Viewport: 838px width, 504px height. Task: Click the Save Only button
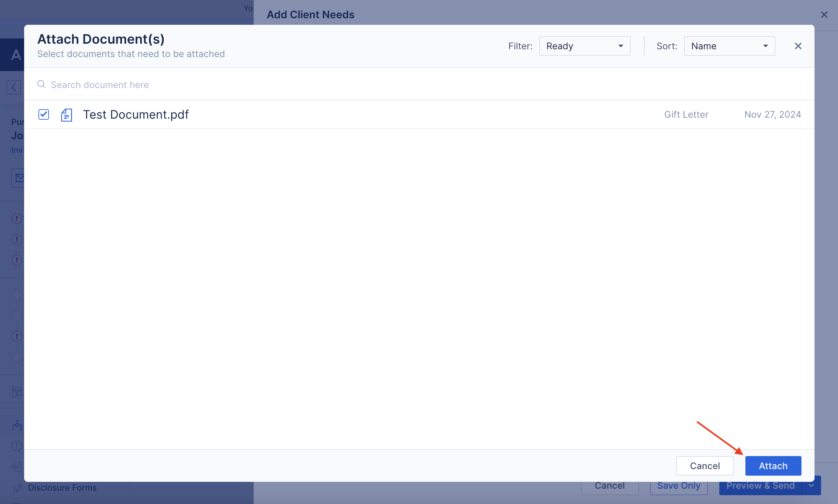click(x=678, y=486)
